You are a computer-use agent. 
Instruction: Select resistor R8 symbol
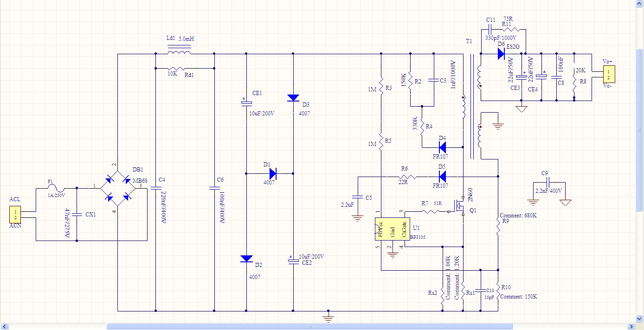coord(574,83)
